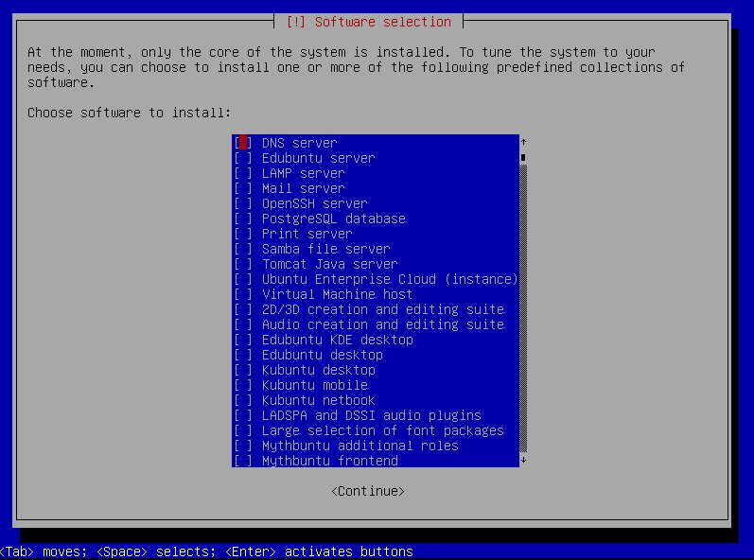Select the Mythbuntu frontend entry
The height and width of the screenshot is (560, 754).
click(x=376, y=461)
